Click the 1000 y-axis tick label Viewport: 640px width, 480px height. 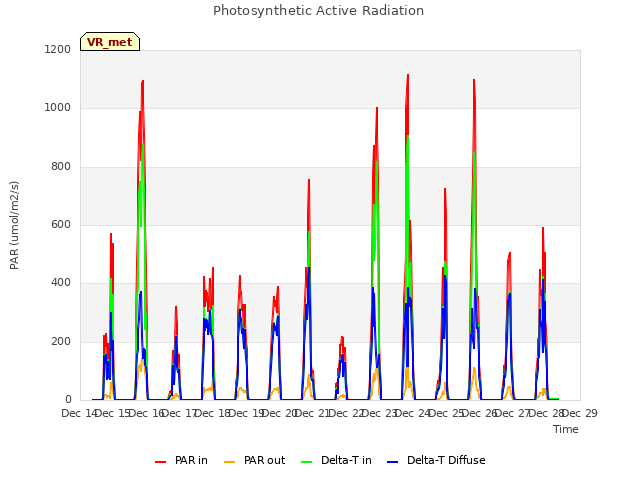click(58, 108)
